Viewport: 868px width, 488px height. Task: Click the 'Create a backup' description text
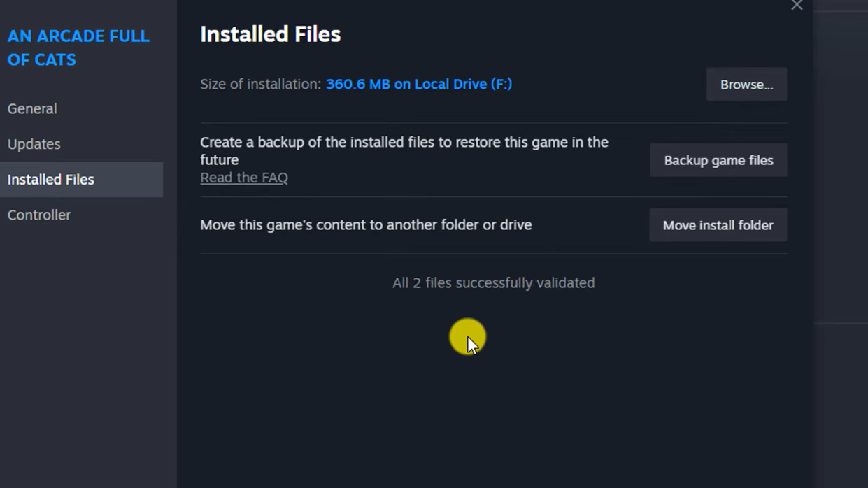pos(404,150)
